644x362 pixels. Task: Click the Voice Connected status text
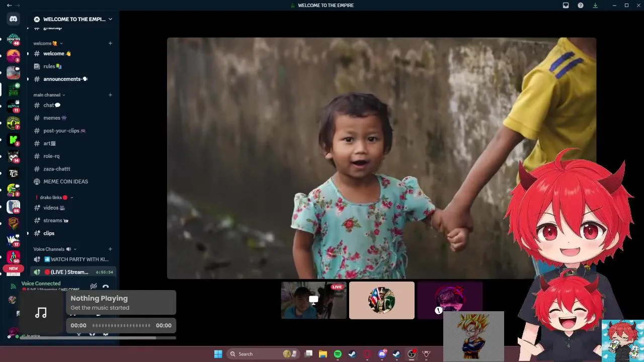pyautogui.click(x=41, y=284)
